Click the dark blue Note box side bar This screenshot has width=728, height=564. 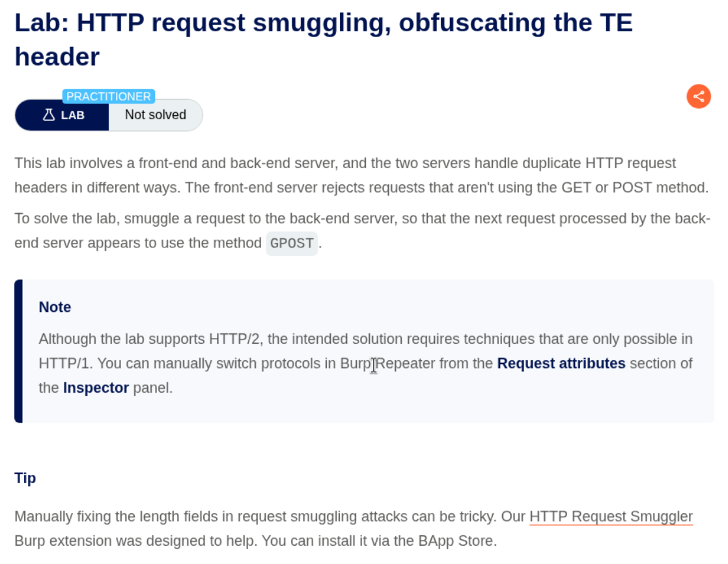click(x=18, y=351)
